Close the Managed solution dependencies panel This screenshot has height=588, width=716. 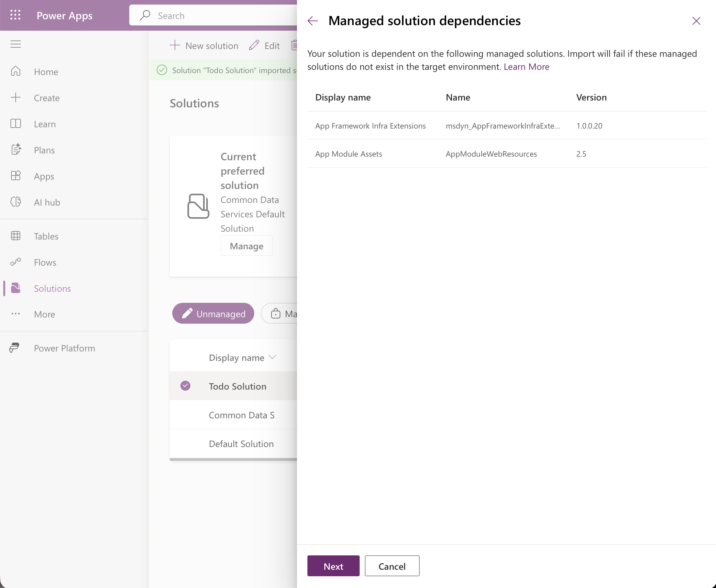[x=696, y=21]
